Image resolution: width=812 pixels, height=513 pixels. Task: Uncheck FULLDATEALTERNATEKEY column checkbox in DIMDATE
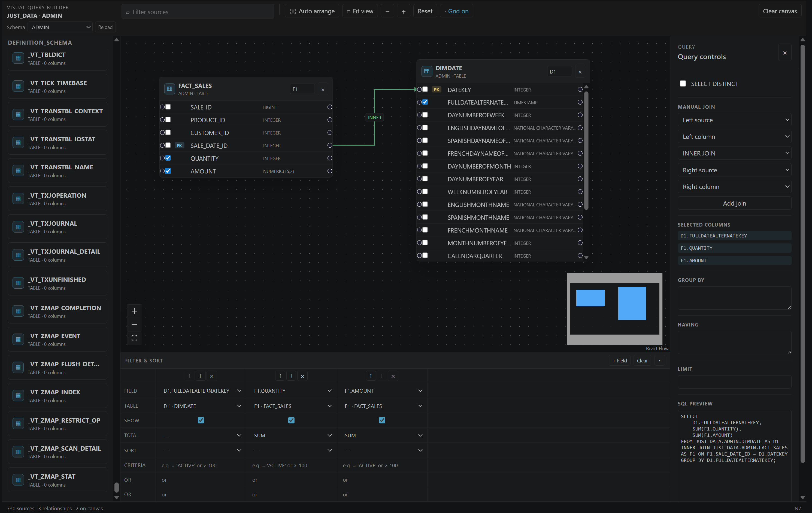click(x=425, y=102)
